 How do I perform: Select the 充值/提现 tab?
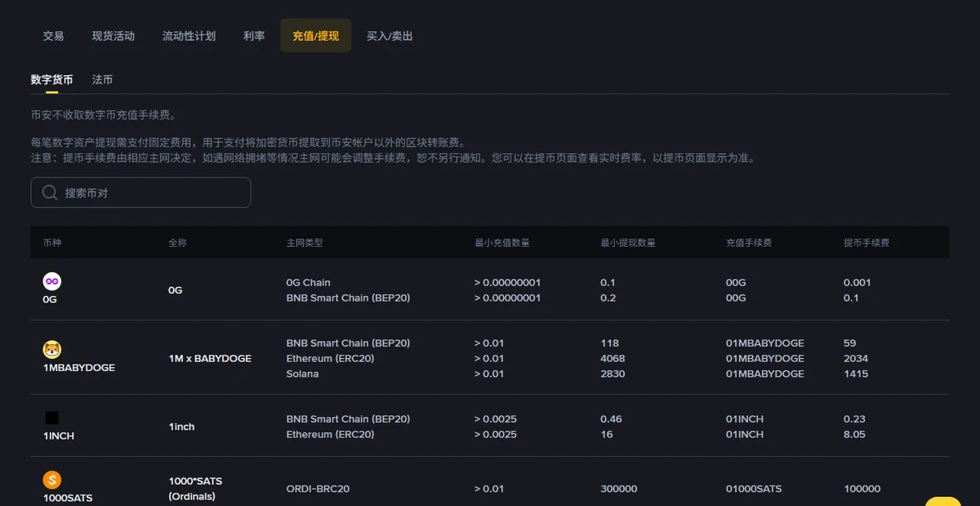[x=316, y=36]
